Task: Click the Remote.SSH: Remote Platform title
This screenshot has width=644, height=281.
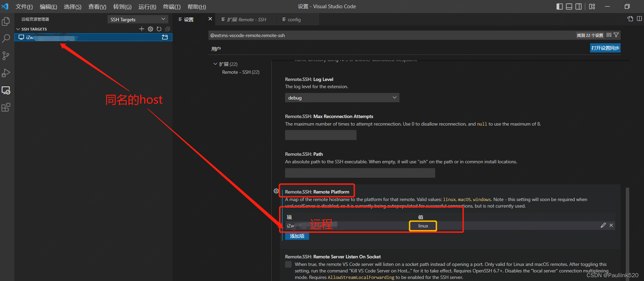Action: 317,192
